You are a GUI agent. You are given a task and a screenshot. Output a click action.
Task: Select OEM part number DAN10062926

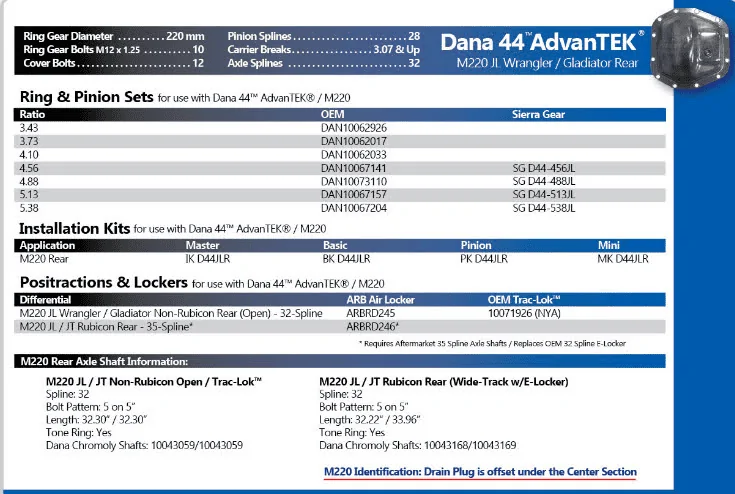[354, 128]
